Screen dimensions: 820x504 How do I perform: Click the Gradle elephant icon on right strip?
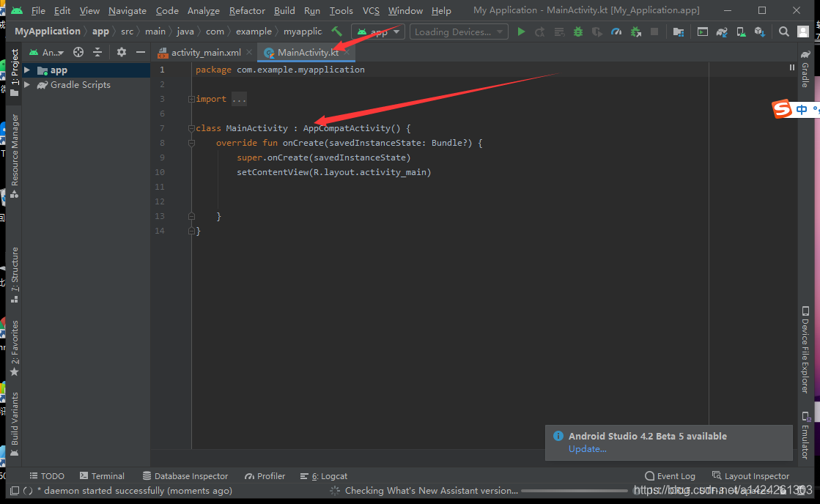[806, 54]
